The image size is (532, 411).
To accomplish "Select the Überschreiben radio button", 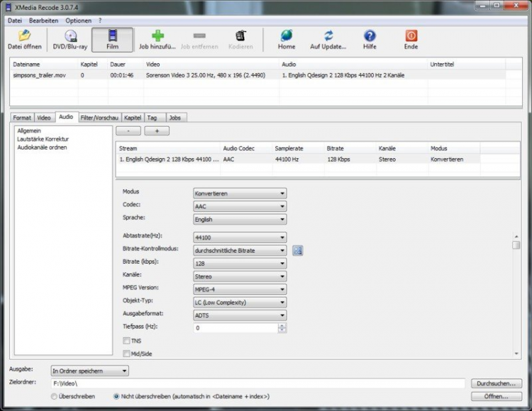I will tap(54, 397).
